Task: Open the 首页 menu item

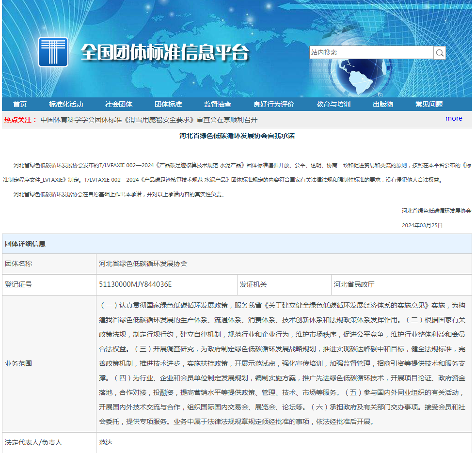Action: [x=20, y=104]
